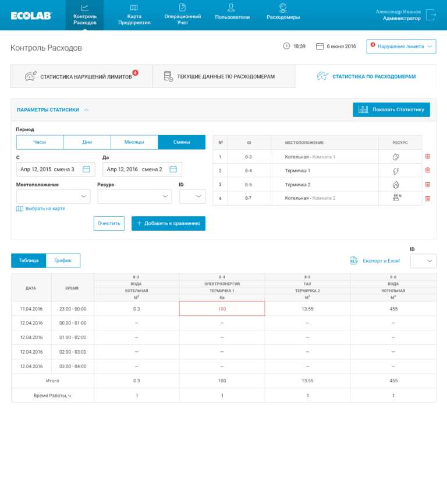Expand the Местоположение dropdown
The width and height of the screenshot is (447, 504).
(x=54, y=196)
